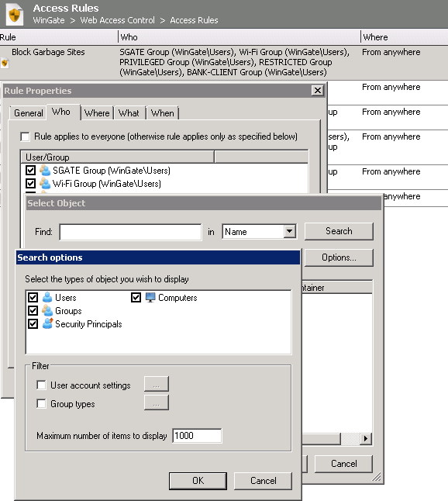Click WinGate in the breadcrumb
This screenshot has height=501, width=448.
(x=49, y=20)
